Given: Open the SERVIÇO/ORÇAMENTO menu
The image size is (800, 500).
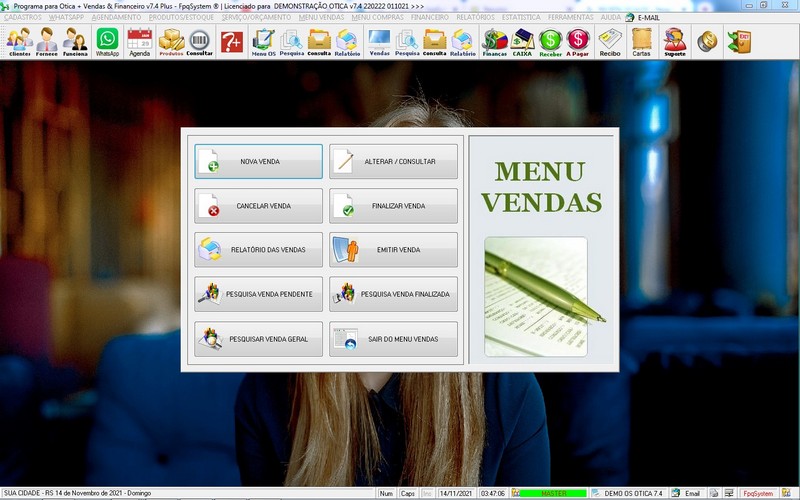Looking at the screenshot, I should [256, 17].
